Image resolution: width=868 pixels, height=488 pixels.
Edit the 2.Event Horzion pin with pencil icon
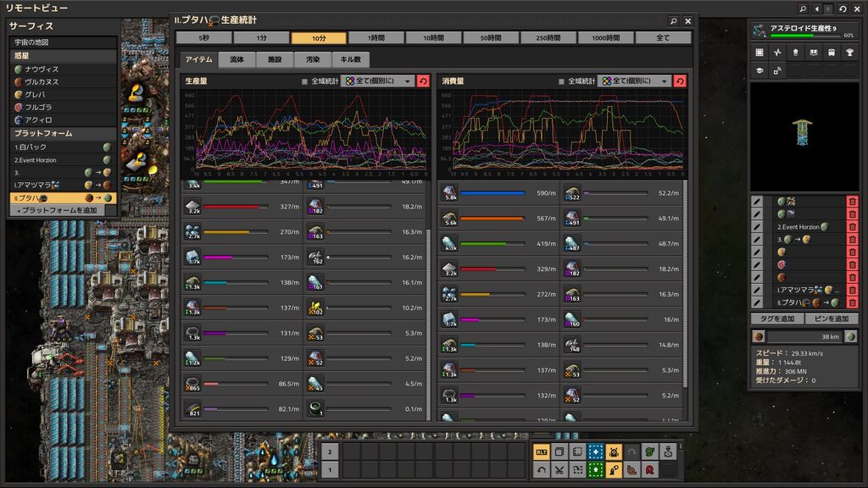tap(757, 227)
